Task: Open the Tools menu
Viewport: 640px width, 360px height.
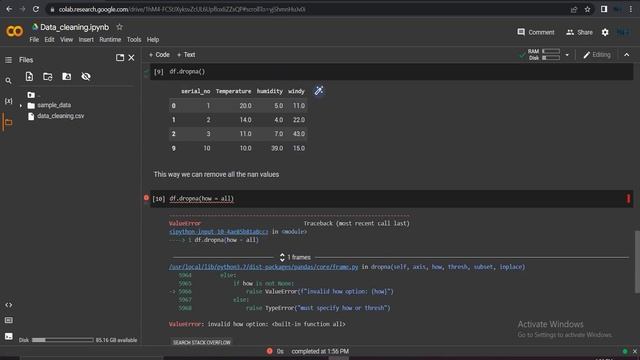Action: point(133,40)
